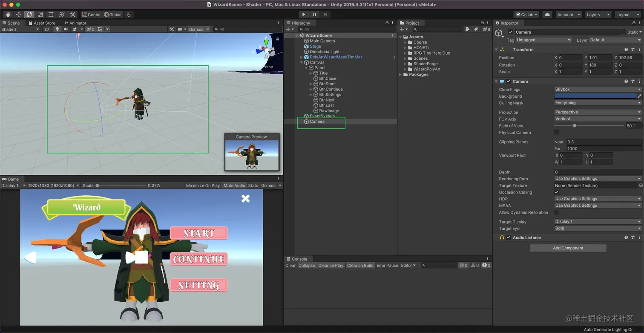
Task: Select the Move tool
Action: click(19, 14)
